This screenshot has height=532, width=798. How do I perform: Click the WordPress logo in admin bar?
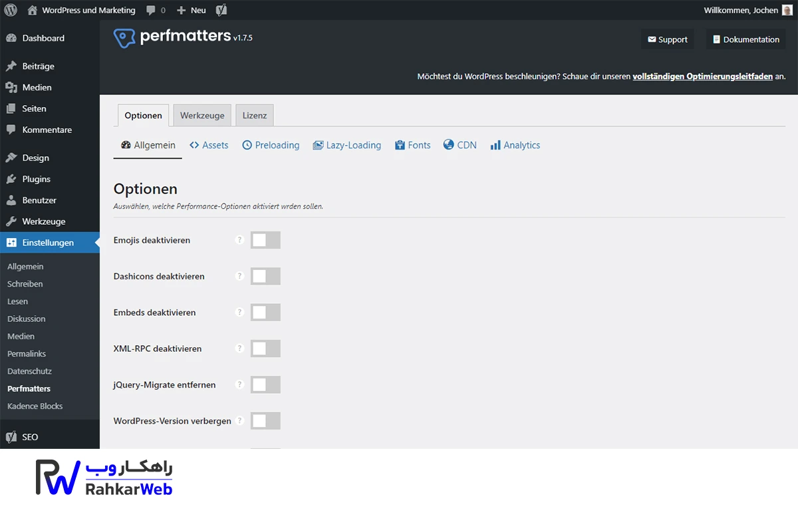(x=11, y=10)
